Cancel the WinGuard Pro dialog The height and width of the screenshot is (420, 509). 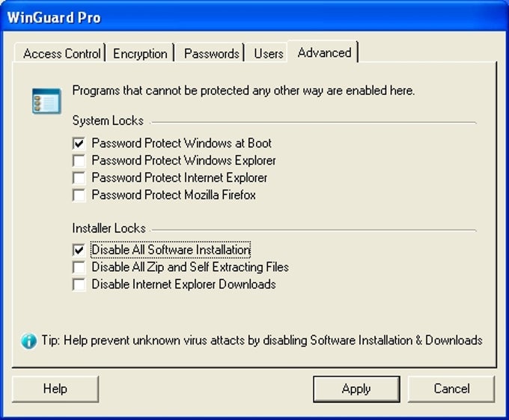click(451, 389)
